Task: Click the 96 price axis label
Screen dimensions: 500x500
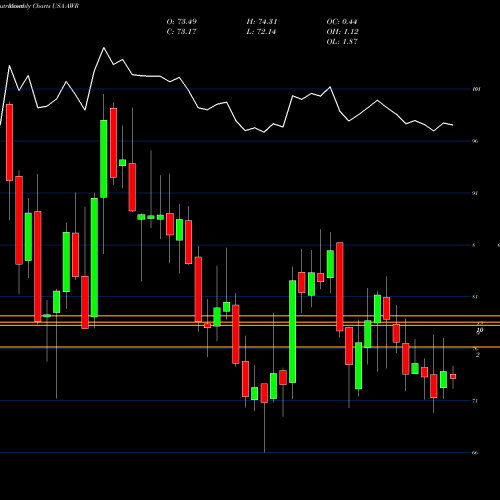Action: pos(475,141)
